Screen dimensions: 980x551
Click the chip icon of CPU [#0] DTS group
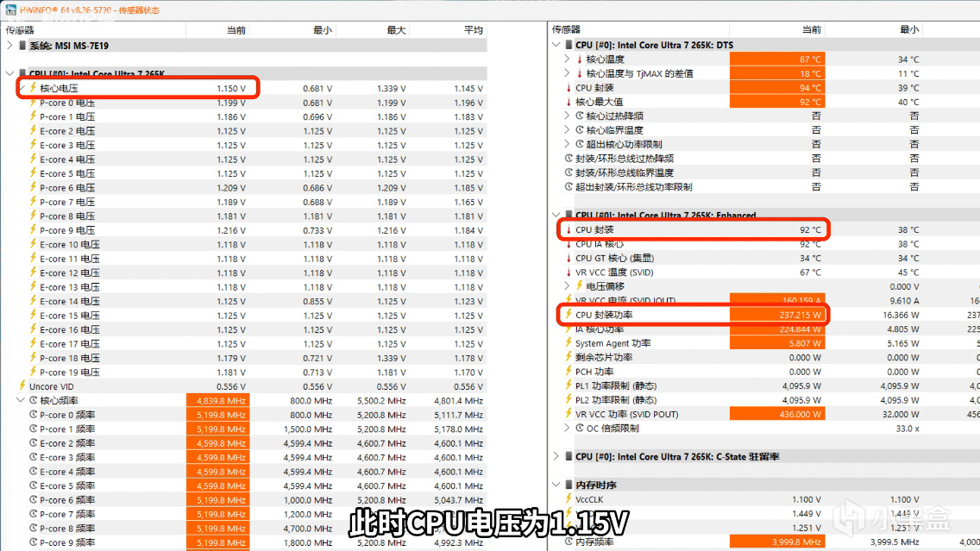(569, 45)
